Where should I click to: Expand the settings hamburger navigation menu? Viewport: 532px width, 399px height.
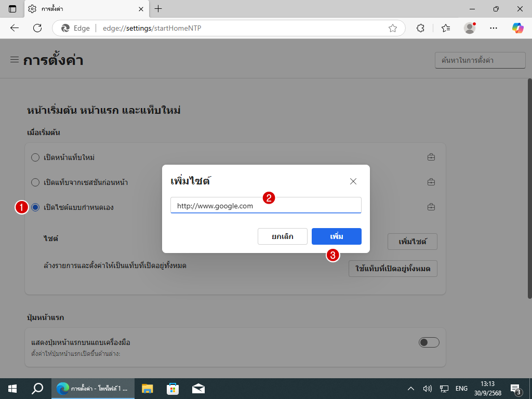click(15, 60)
